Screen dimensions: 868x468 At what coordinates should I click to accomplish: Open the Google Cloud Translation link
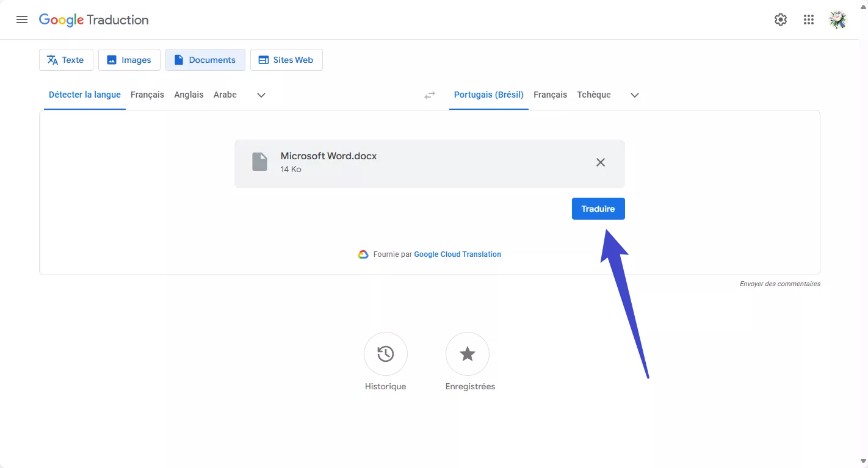coord(457,254)
